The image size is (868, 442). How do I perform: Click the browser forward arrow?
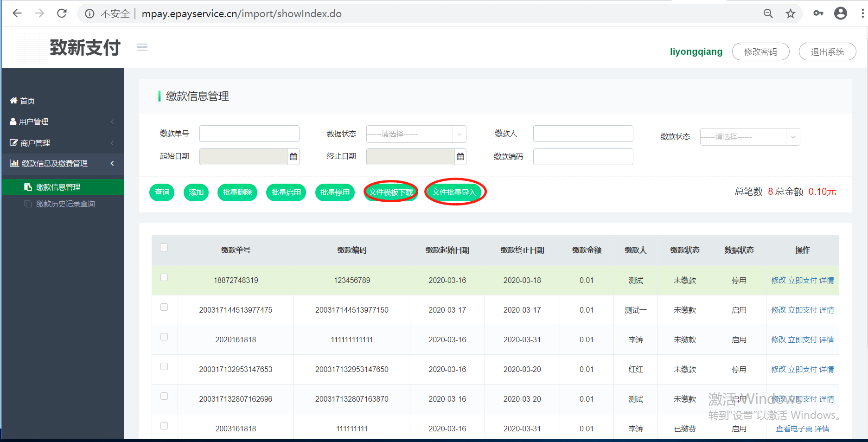[x=39, y=13]
